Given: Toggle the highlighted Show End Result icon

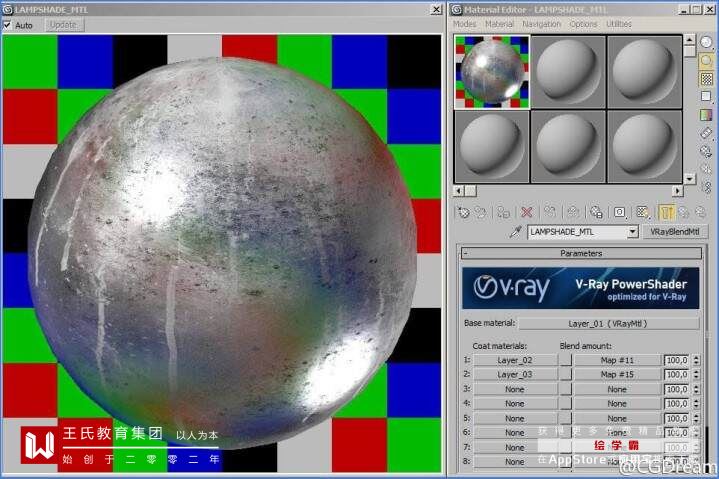Looking at the screenshot, I should pyautogui.click(x=666, y=212).
